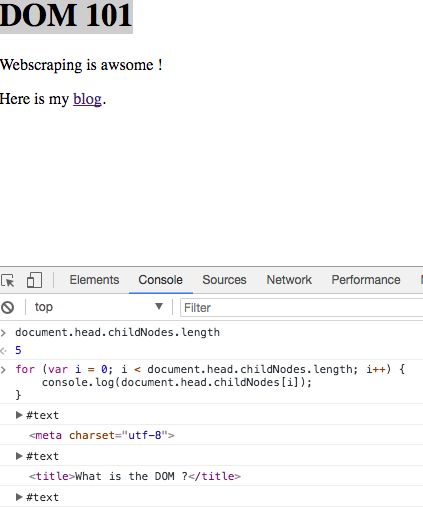Open the top context dropdown
Image resolution: width=423 pixels, height=507 pixels.
(99, 307)
